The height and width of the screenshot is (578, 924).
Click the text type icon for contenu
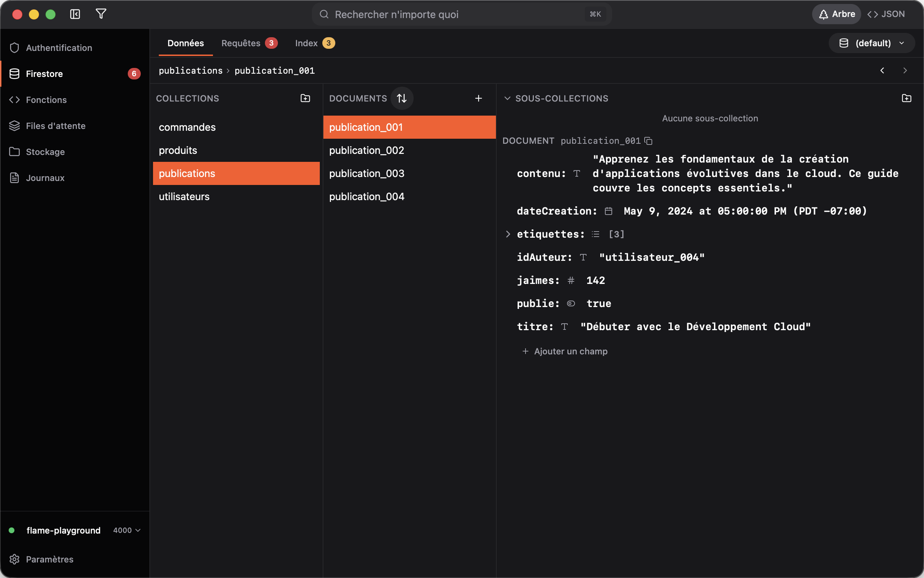click(x=576, y=173)
